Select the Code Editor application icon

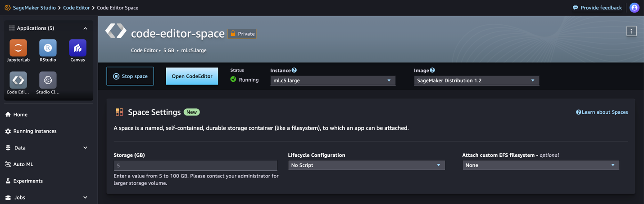(18, 80)
